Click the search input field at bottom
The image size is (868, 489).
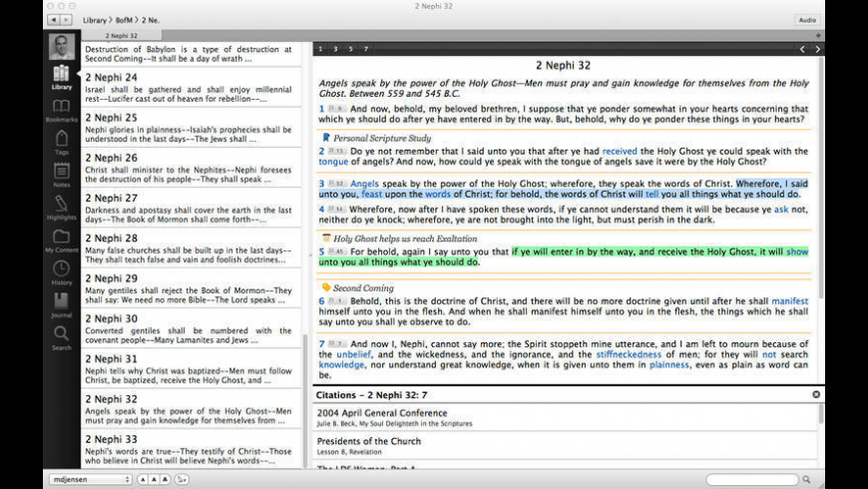click(x=751, y=480)
